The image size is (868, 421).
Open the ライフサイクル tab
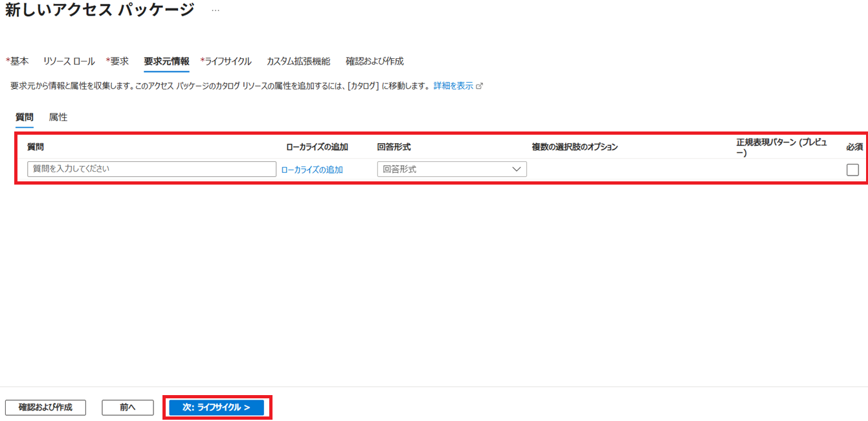coord(228,62)
